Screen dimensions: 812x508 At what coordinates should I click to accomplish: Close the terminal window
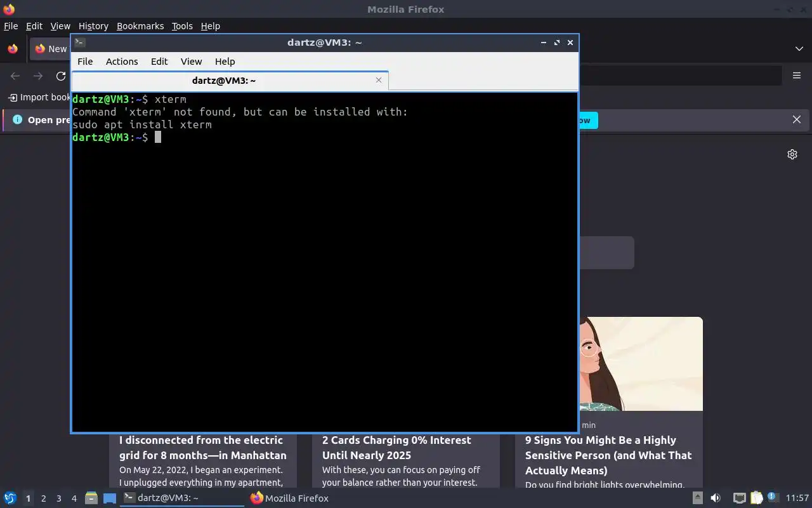[570, 43]
